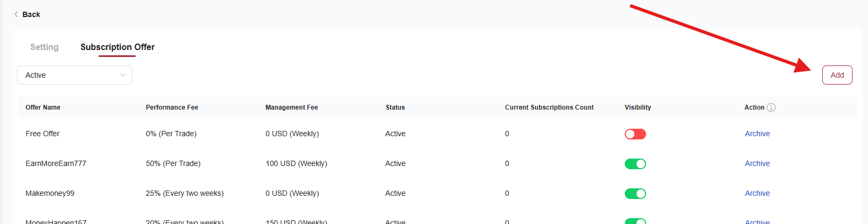Disable visibility for EarnMoreEarn777 offer
Image resolution: width=868 pixels, height=224 pixels.
635,164
